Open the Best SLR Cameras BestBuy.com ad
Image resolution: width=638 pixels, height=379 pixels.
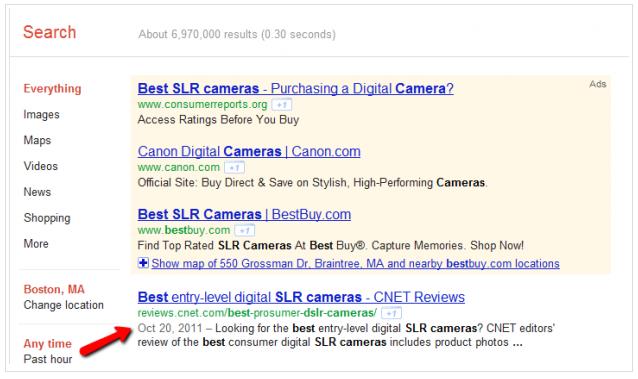244,214
